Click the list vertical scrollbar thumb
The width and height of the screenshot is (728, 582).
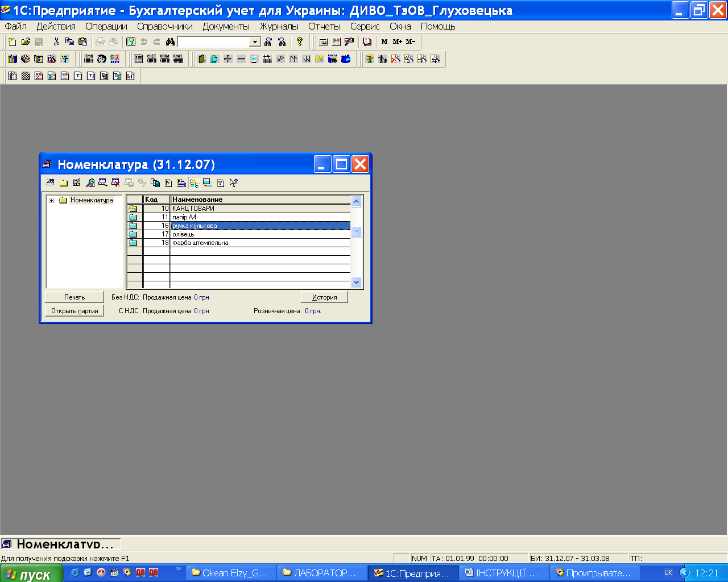click(357, 232)
